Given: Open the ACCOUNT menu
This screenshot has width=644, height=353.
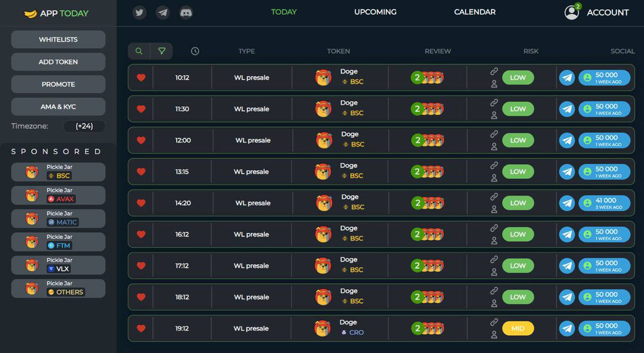Looking at the screenshot, I should [x=608, y=12].
